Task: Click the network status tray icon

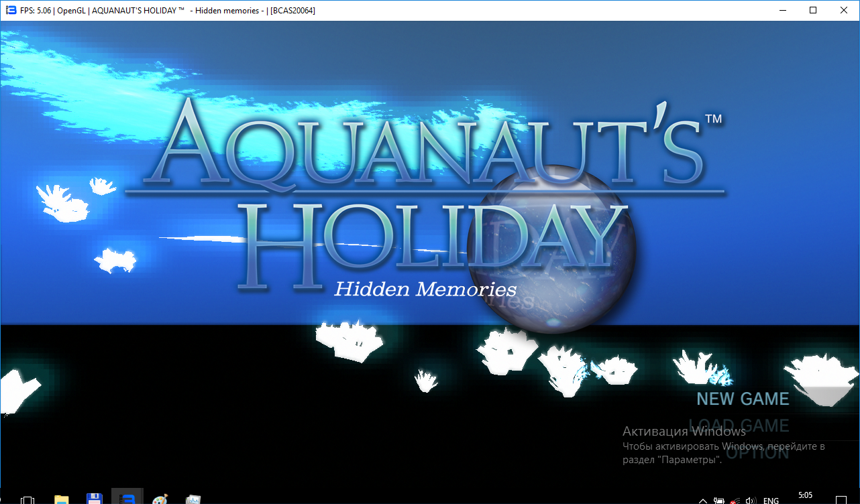Action: pyautogui.click(x=735, y=500)
